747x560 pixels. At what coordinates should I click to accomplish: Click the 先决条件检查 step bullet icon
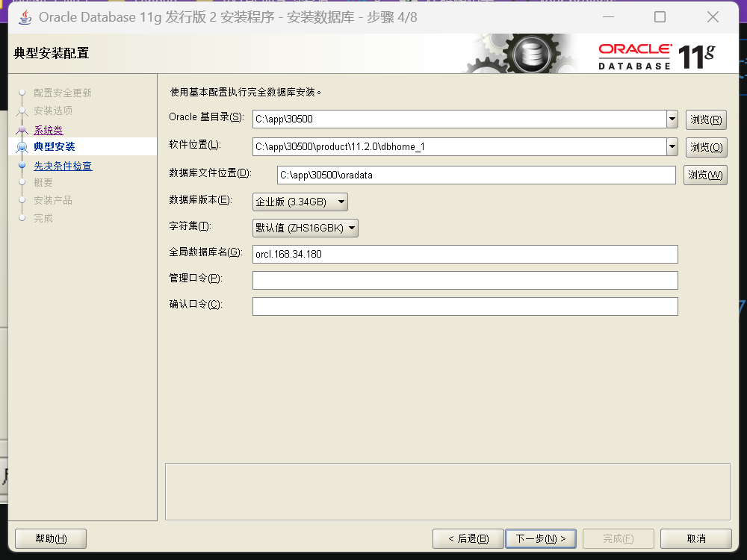point(22,165)
